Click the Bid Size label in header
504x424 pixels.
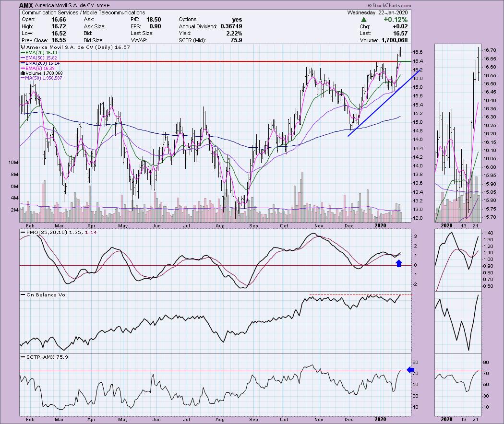click(94, 40)
